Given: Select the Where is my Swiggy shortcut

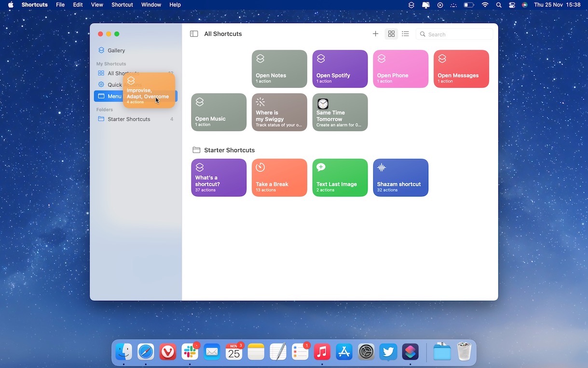Looking at the screenshot, I should coord(279,112).
